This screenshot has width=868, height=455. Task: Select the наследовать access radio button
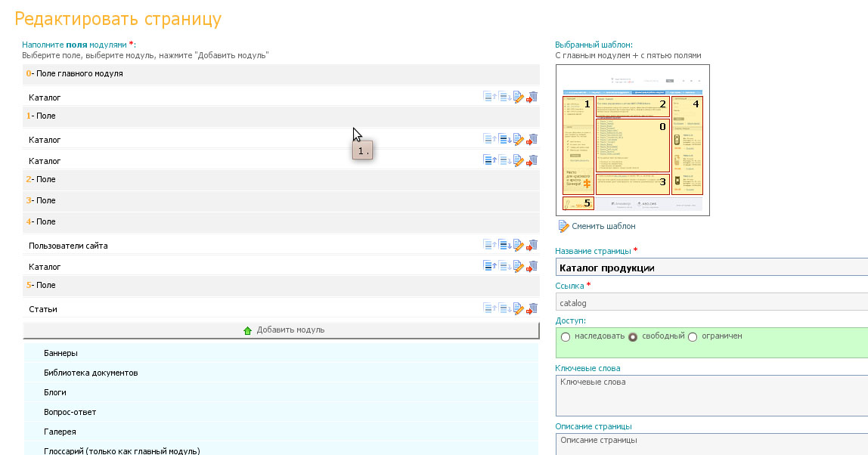[x=566, y=336]
